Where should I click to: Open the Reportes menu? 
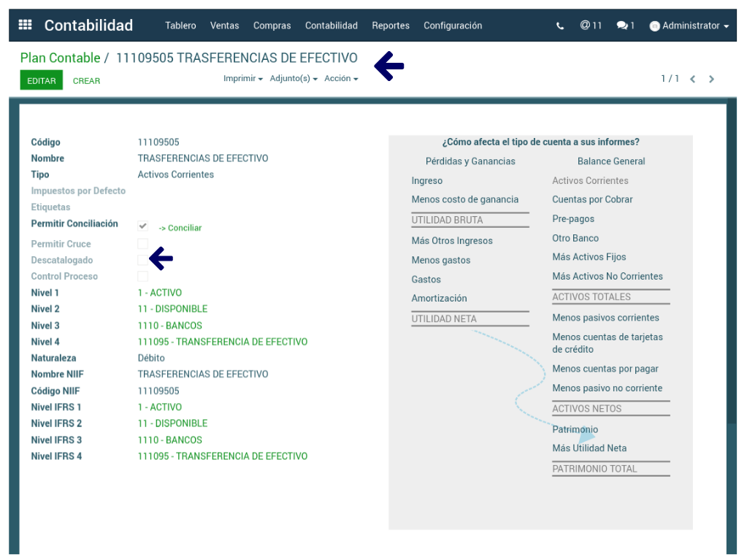(x=391, y=26)
